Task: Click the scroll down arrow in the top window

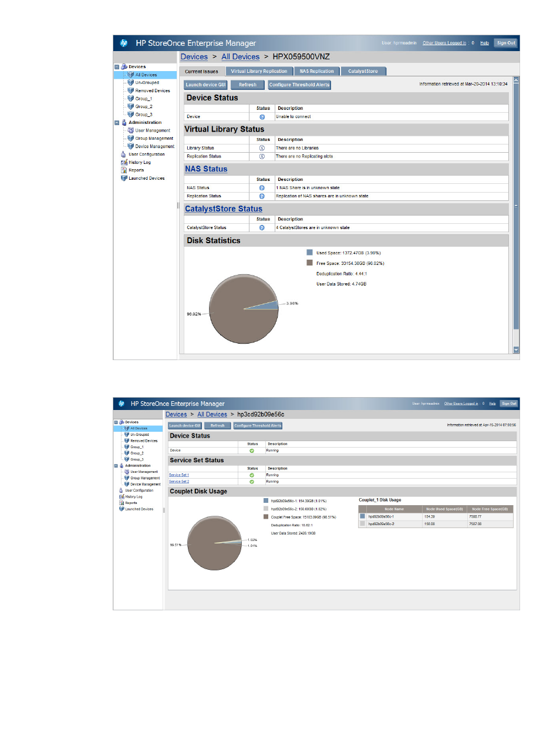Action: [516, 350]
